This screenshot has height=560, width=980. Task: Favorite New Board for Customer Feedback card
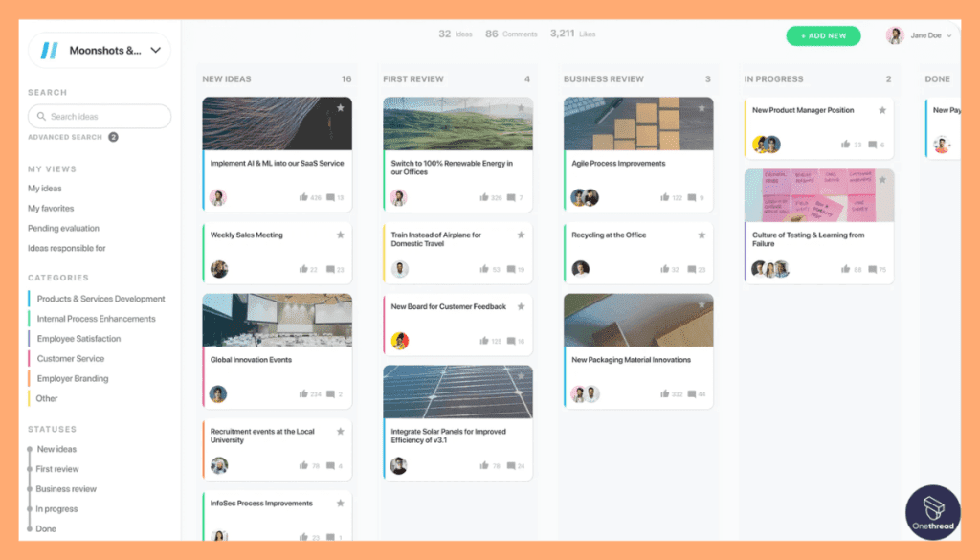coord(522,307)
